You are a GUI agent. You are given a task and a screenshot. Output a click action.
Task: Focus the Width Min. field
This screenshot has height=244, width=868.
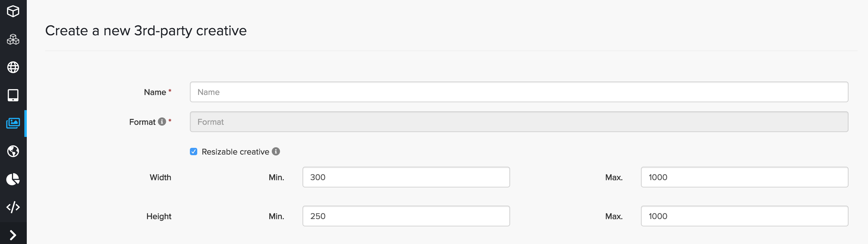(406, 177)
